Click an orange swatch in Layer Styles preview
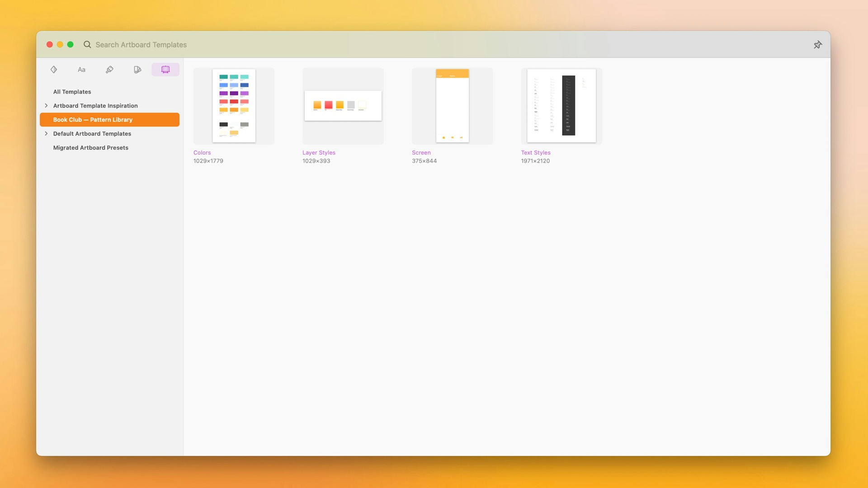868x488 pixels. pyautogui.click(x=316, y=105)
